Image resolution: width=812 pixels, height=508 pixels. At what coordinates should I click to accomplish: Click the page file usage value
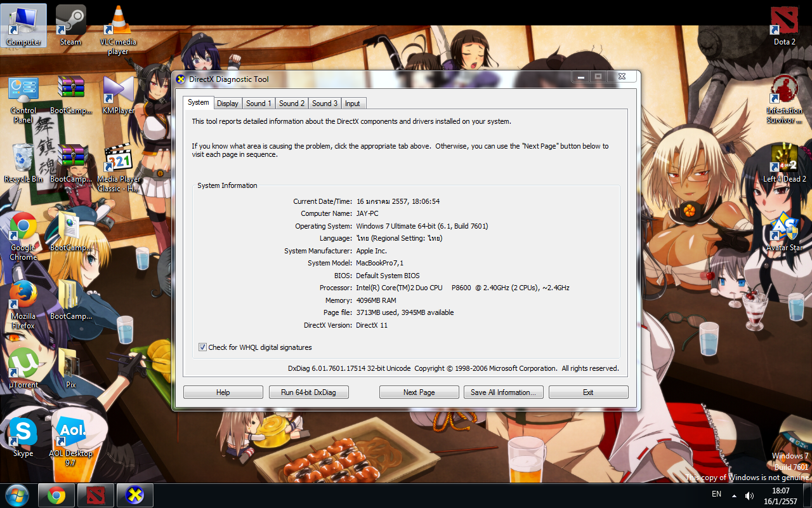pyautogui.click(x=405, y=313)
